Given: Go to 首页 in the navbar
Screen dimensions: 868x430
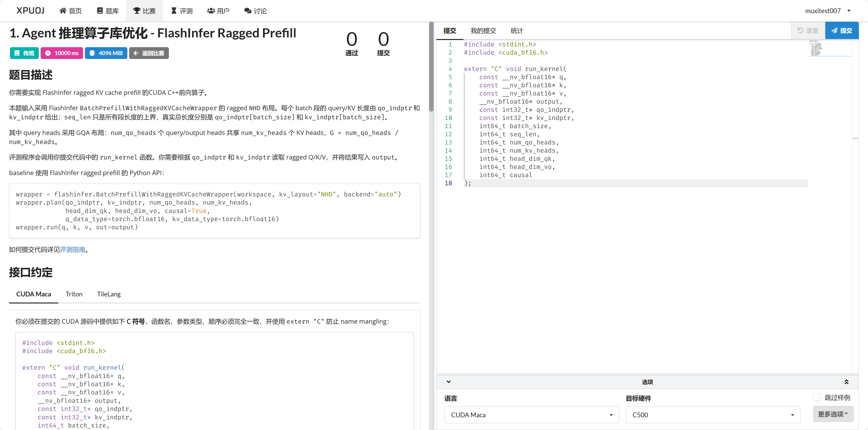Looking at the screenshot, I should click(x=70, y=11).
